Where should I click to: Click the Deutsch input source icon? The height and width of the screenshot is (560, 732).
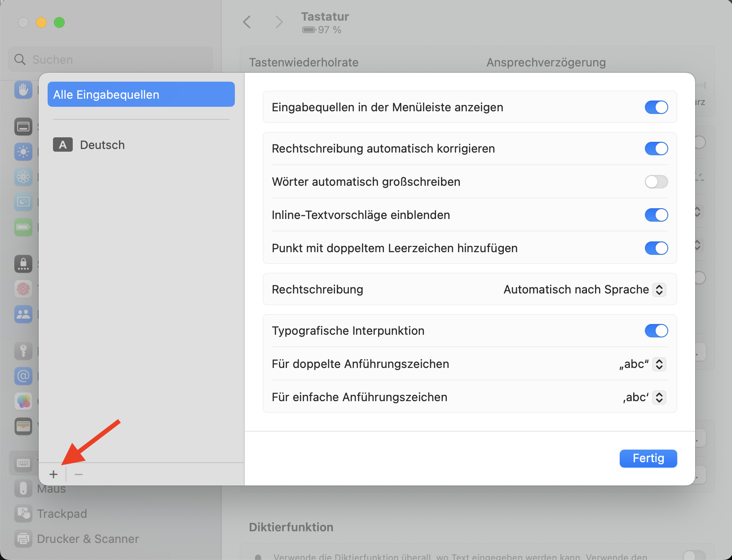[63, 145]
